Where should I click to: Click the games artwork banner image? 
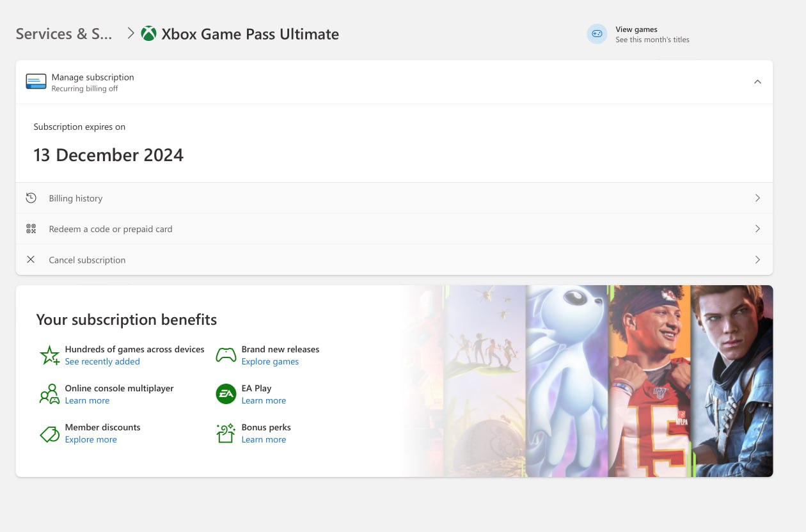click(x=608, y=381)
